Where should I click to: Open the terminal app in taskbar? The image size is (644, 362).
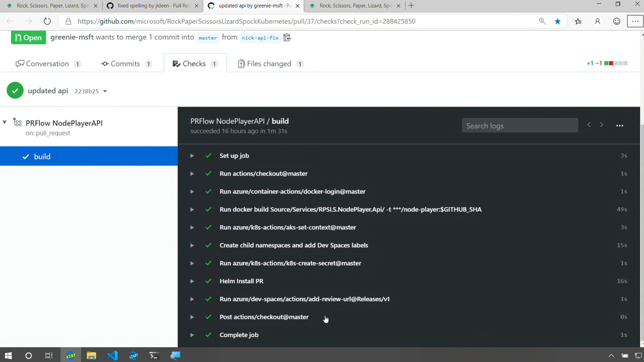(154, 355)
